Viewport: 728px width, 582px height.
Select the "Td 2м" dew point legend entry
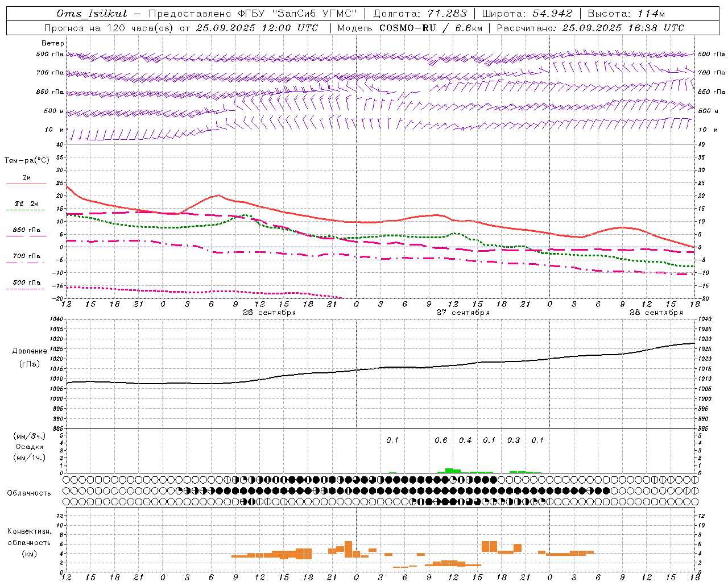26,203
